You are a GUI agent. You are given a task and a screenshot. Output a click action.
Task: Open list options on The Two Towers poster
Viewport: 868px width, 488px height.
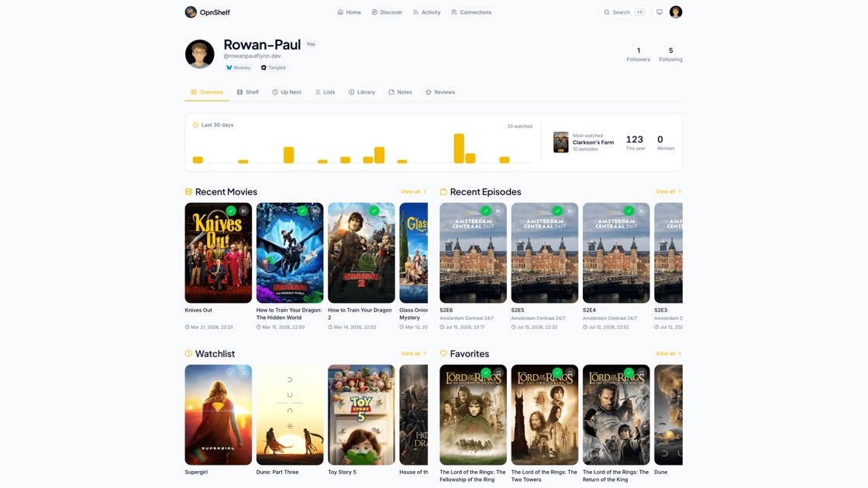[570, 373]
